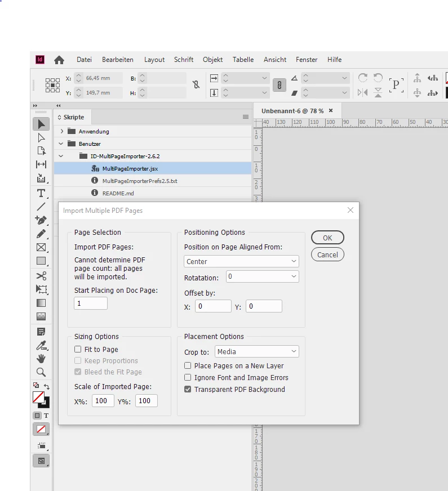Select the Selection (black arrow) tool
Viewport: 448px width, 491px height.
point(41,124)
